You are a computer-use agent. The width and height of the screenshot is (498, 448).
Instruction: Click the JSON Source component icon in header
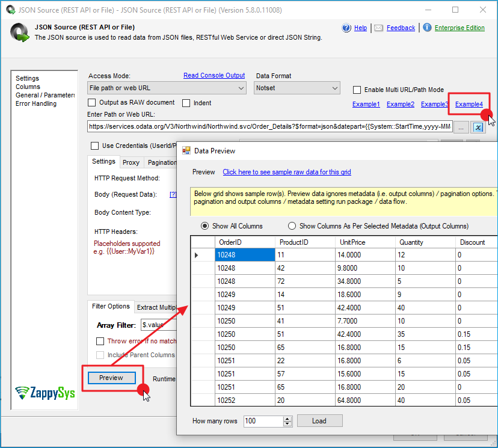(x=20, y=32)
